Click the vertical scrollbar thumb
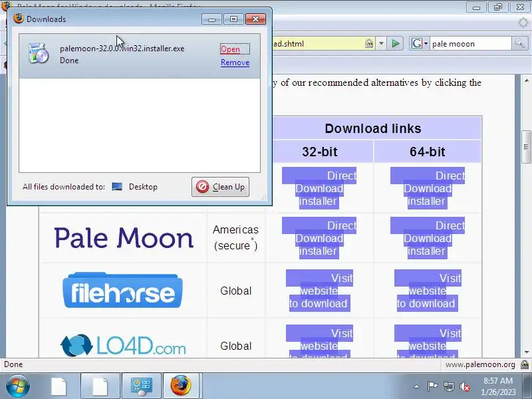532x399 pixels. point(526,146)
